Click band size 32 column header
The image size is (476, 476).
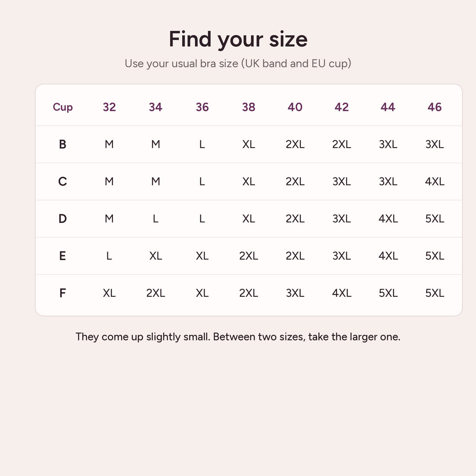click(109, 107)
